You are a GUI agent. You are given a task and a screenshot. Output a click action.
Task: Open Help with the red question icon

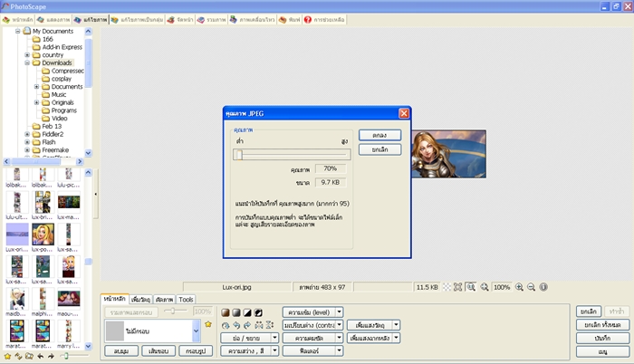point(308,19)
